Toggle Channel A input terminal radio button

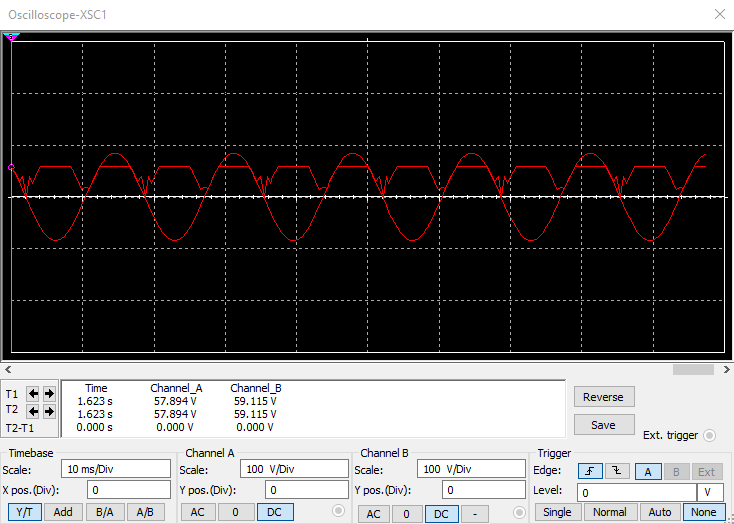338,510
